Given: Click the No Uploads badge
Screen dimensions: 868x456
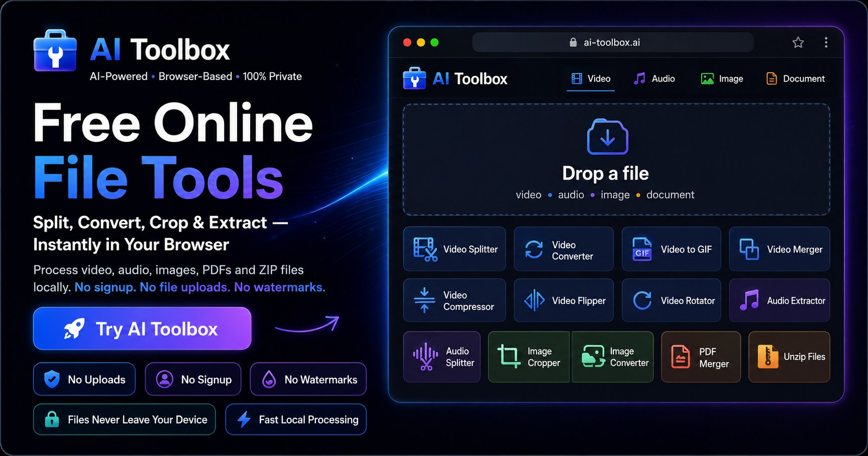Looking at the screenshot, I should [x=84, y=379].
